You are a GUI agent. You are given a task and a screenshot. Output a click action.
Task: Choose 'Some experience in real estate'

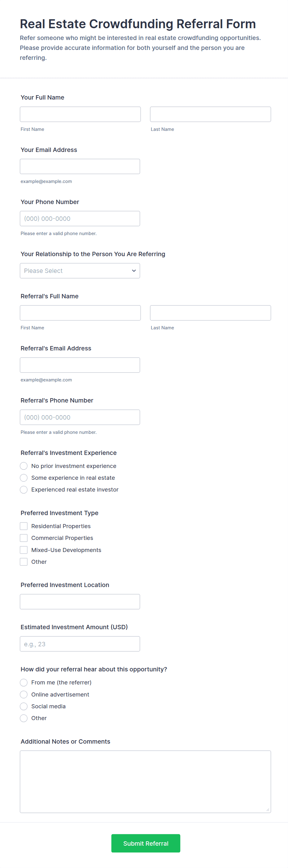click(x=24, y=478)
